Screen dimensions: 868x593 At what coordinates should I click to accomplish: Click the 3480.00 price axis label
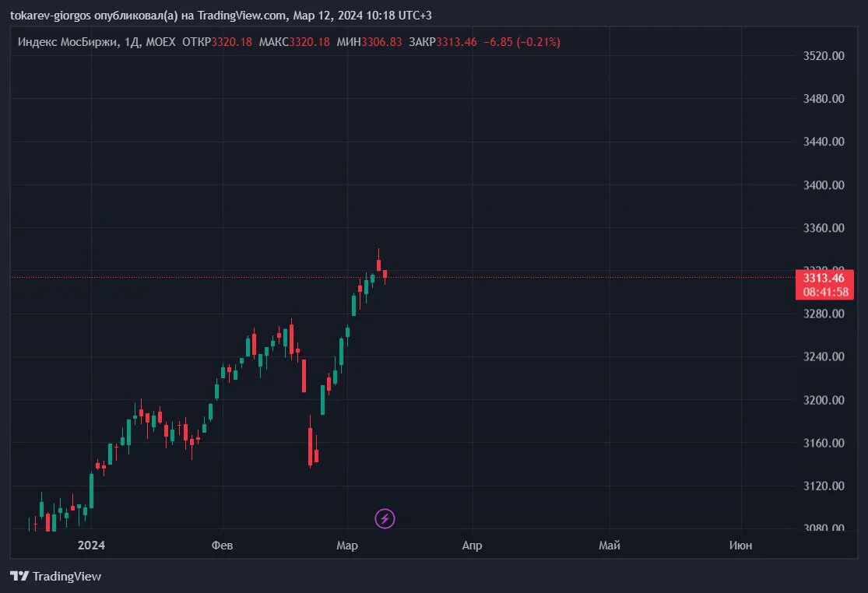(824, 99)
